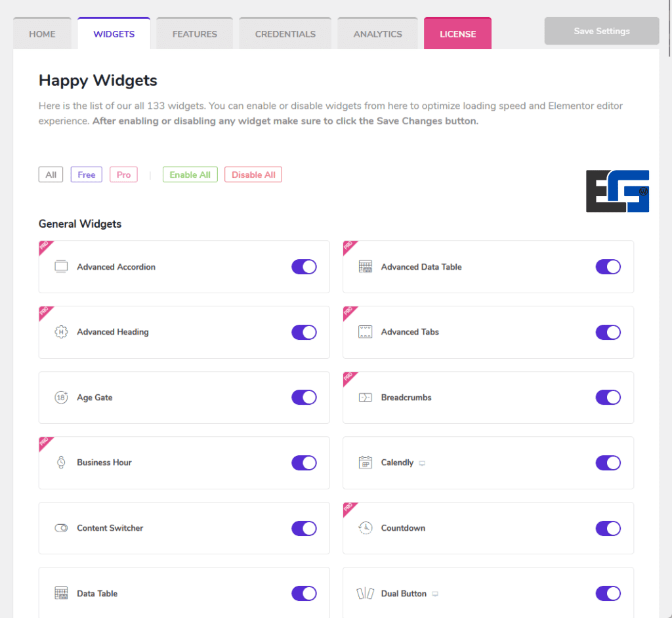The image size is (672, 618).
Task: Disable the Advanced Accordion toggle
Action: coord(304,266)
